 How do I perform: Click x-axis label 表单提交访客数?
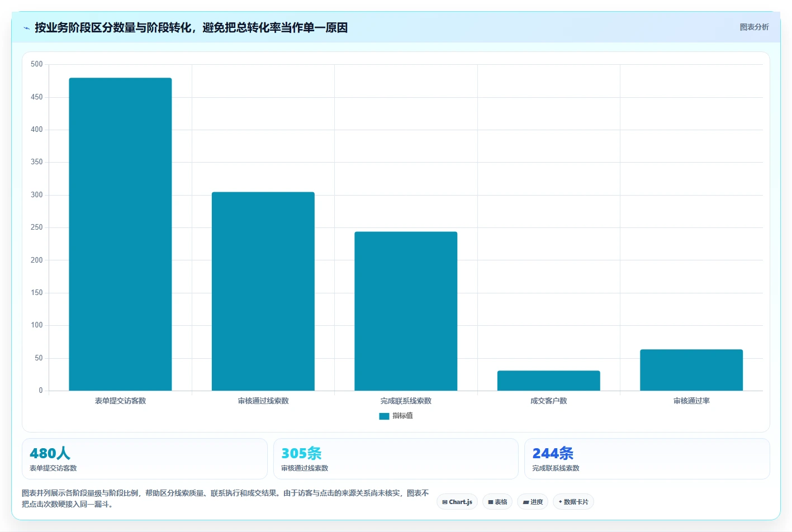[x=120, y=401]
